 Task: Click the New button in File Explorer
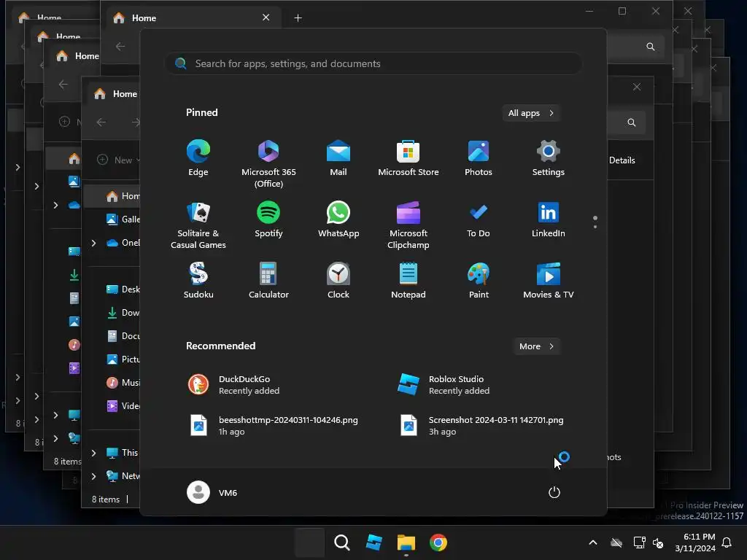click(x=119, y=160)
